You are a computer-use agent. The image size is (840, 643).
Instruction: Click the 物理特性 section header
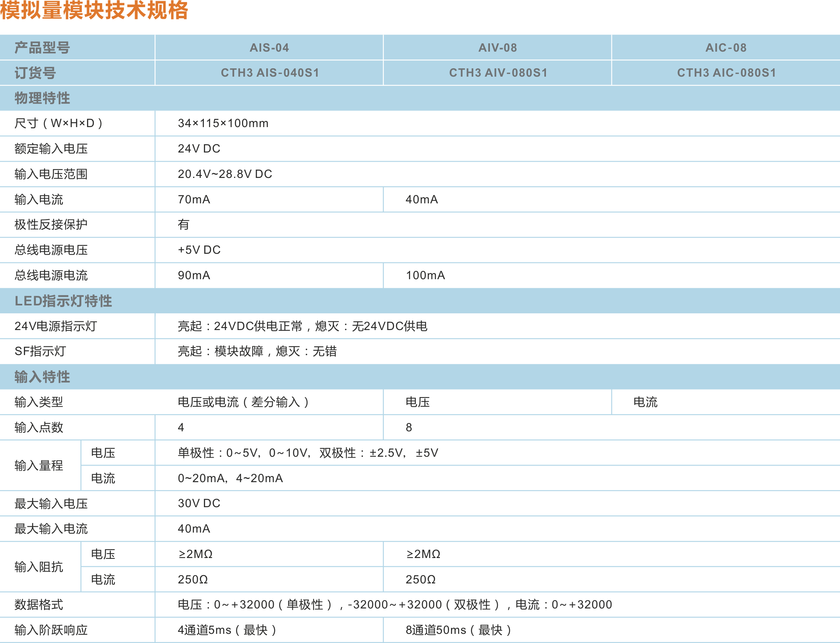(42, 98)
